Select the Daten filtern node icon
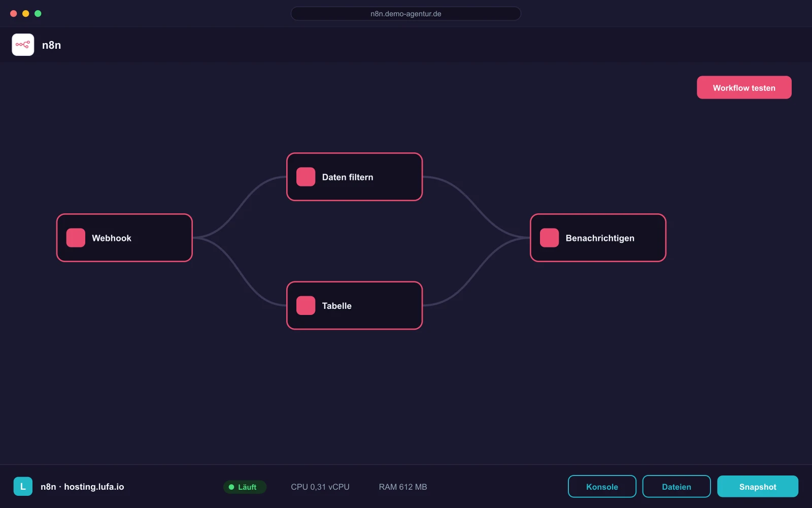The width and height of the screenshot is (812, 508). 306,177
